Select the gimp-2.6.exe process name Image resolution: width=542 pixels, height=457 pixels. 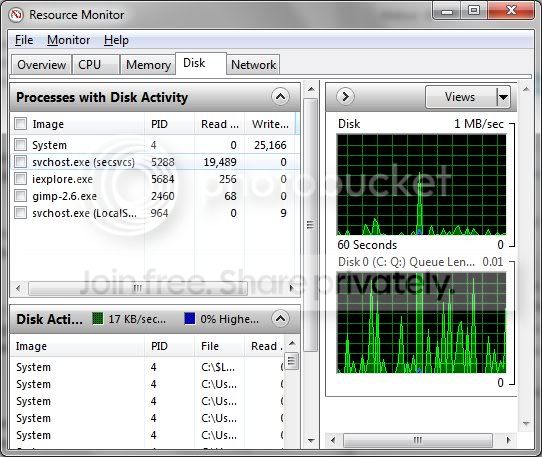[x=64, y=196]
